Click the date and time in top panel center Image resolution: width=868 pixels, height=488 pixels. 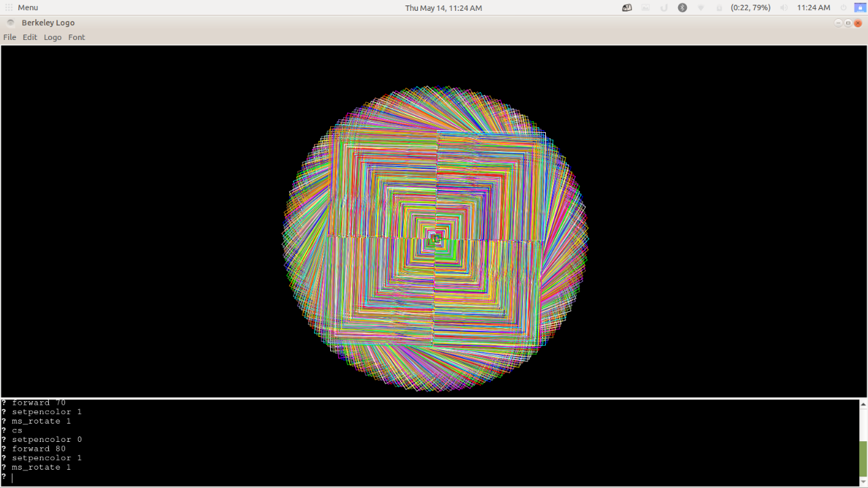[443, 7]
